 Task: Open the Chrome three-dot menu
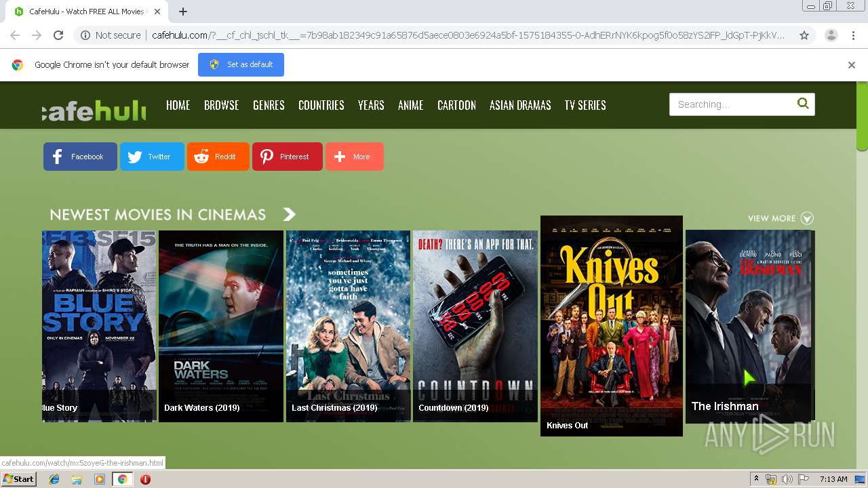853,35
